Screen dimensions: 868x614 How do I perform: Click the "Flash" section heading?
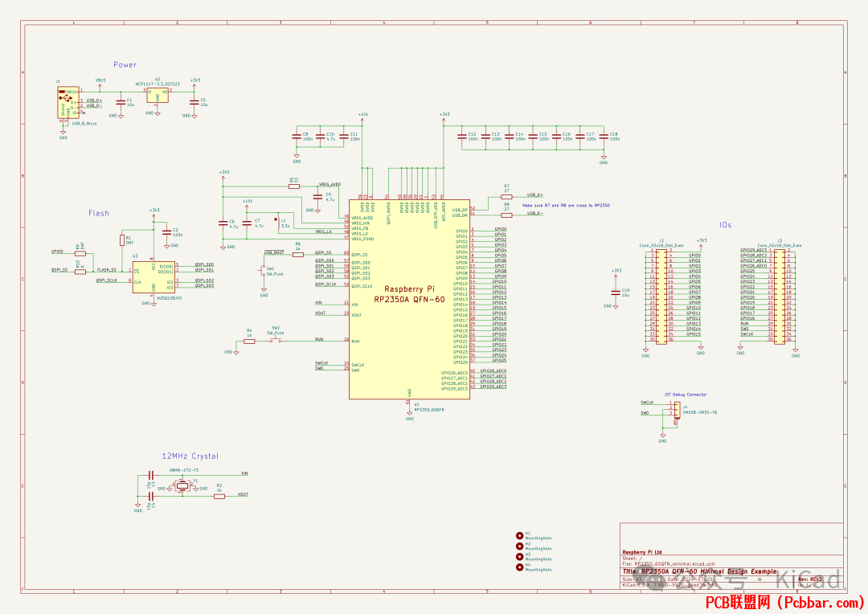click(99, 213)
